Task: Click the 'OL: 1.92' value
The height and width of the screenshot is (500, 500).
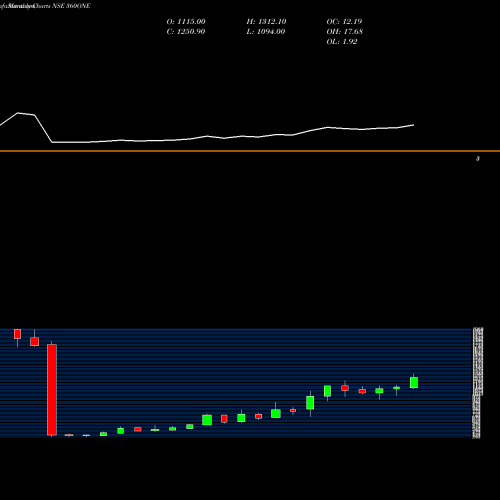Action: 342,42
